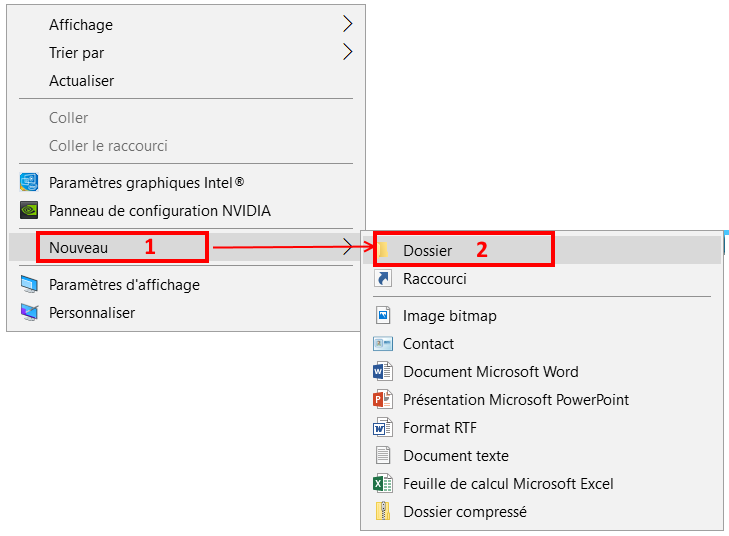Click the Image bitmap icon

click(x=383, y=316)
